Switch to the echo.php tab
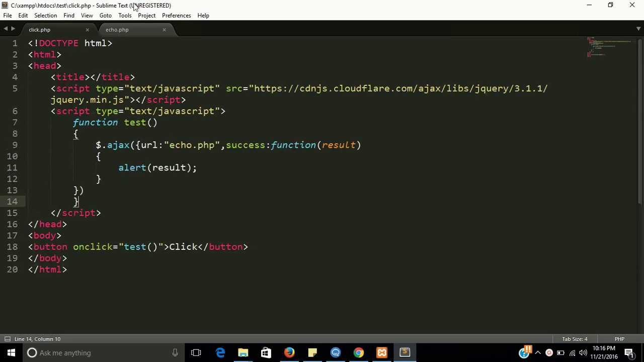Viewport: 644px width, 362px height. point(117,30)
